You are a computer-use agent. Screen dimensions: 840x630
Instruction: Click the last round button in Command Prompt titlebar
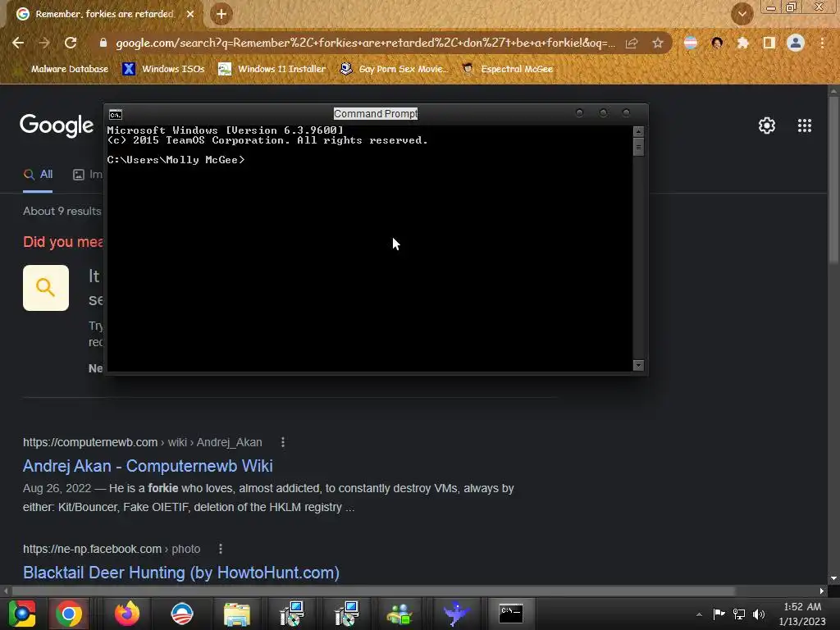click(626, 113)
